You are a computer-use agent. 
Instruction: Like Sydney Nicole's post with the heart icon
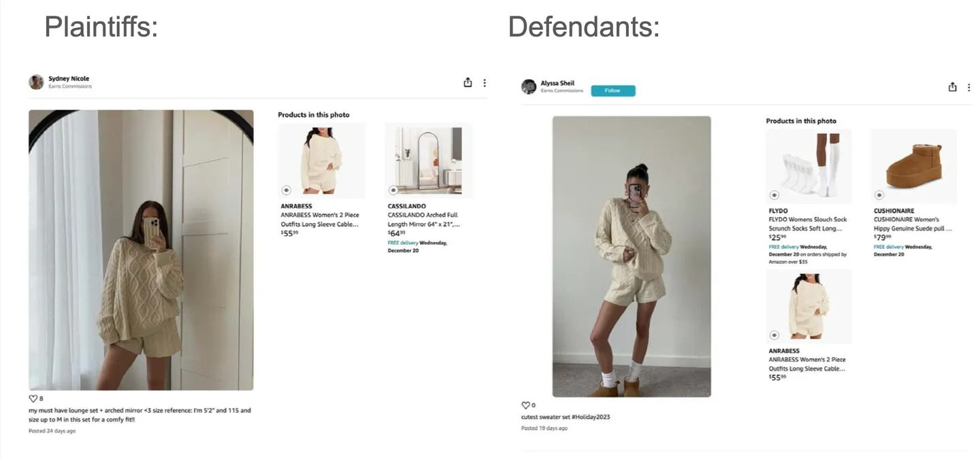pyautogui.click(x=33, y=398)
